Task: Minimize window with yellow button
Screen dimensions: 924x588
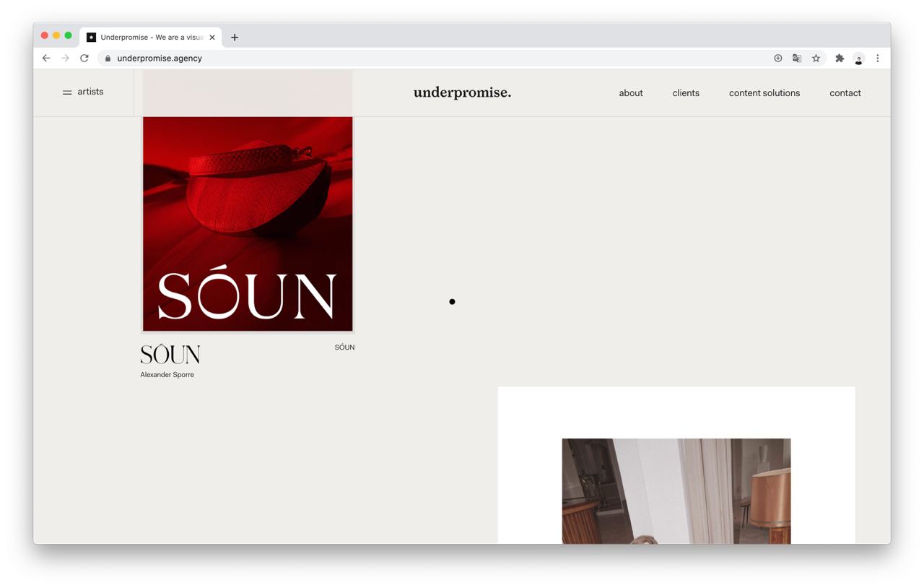Action: (x=56, y=35)
